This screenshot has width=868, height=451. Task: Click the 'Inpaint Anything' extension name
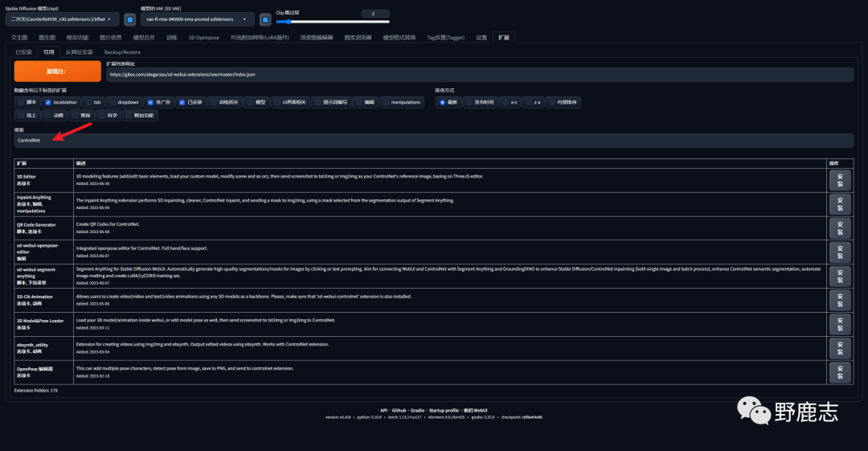click(34, 197)
